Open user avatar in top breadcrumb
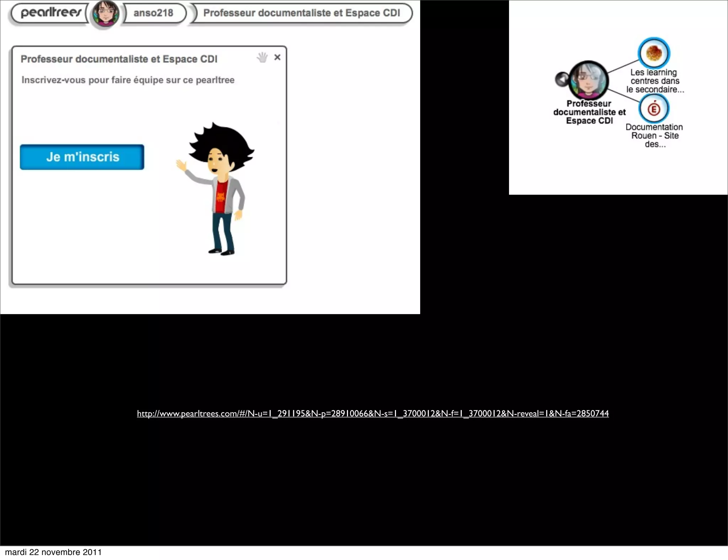 click(x=105, y=14)
